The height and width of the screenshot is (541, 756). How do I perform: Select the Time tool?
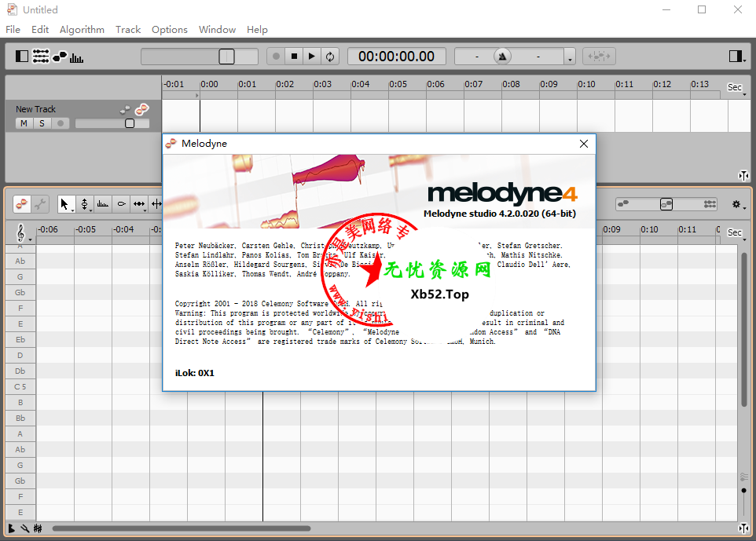[x=139, y=204]
